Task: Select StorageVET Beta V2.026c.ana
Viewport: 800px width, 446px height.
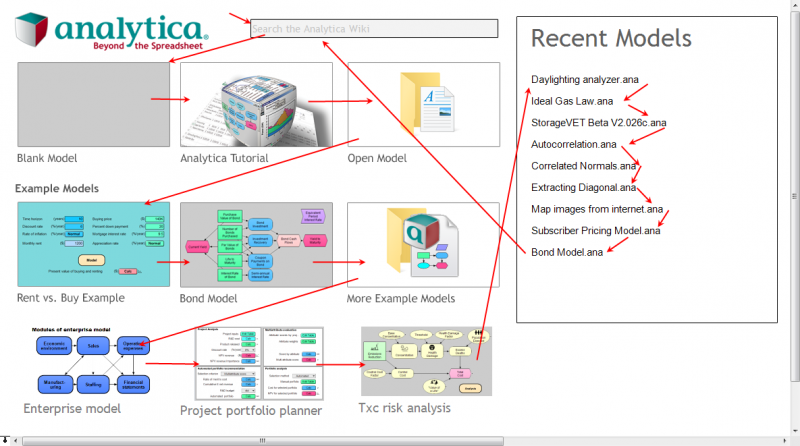Action: click(598, 122)
